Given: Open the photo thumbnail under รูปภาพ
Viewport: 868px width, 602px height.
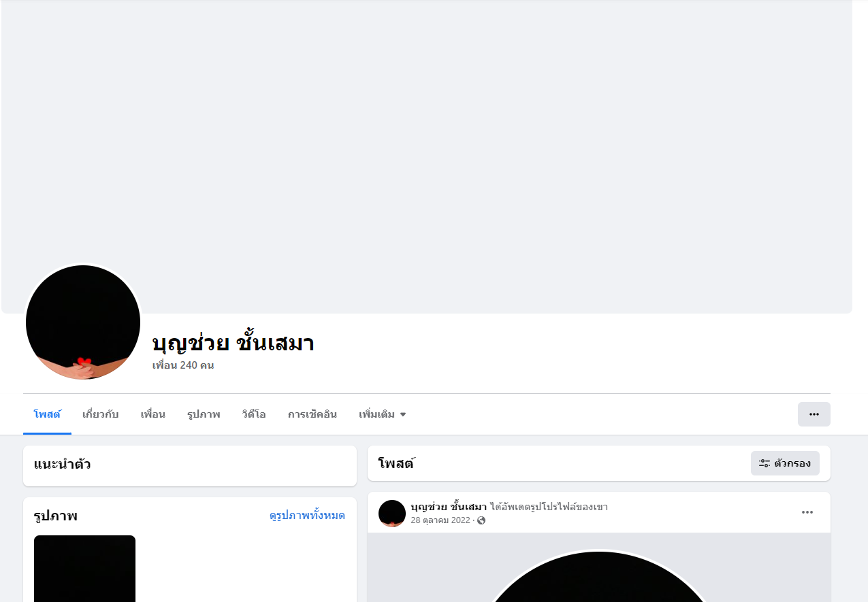Looking at the screenshot, I should click(84, 569).
